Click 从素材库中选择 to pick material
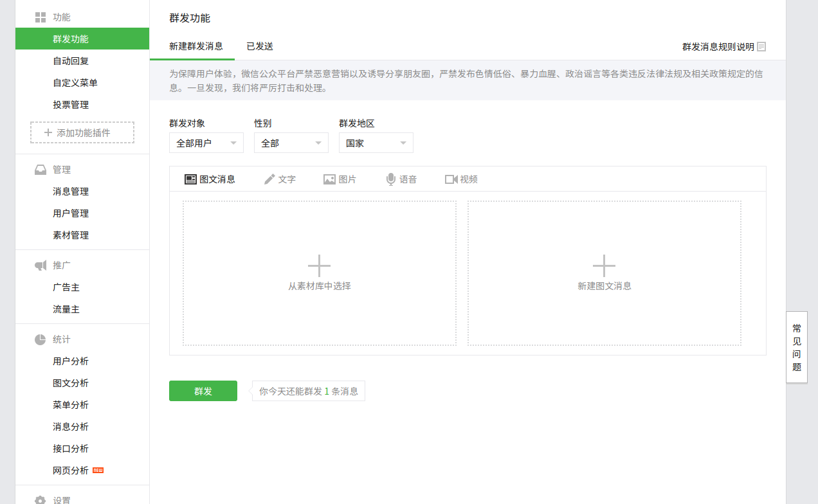 click(x=319, y=273)
